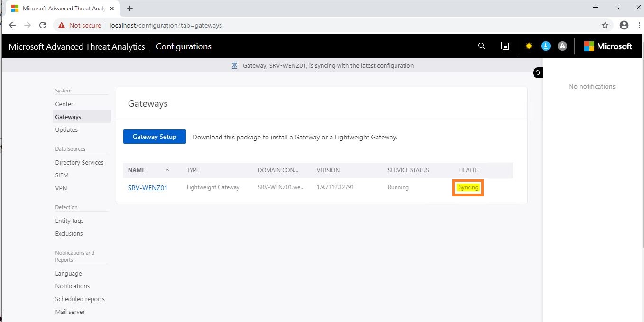The width and height of the screenshot is (644, 322).
Task: Click the SRV-WENZ01.we... domain controller cell
Action: [x=281, y=187]
